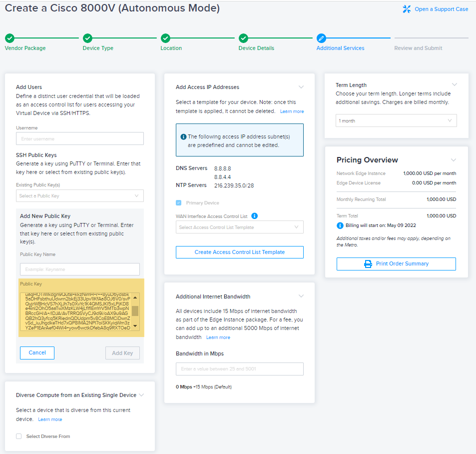Click the Monthly Recurring Total label

pos(361,199)
